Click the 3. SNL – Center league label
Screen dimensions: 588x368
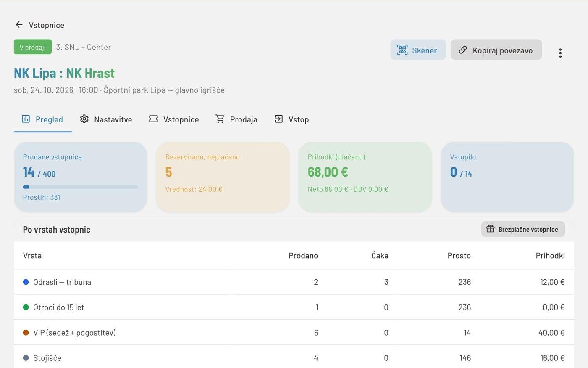point(84,47)
